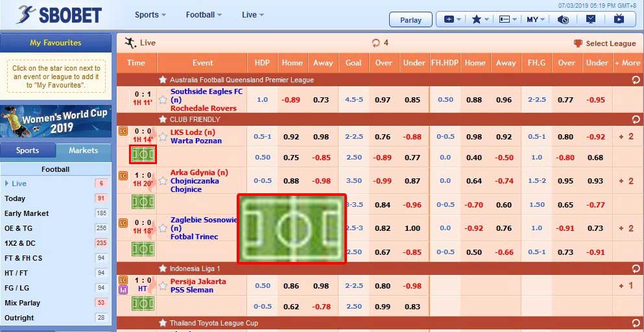The width and height of the screenshot is (644, 332).
Task: Open the MY odds type dropdown
Action: pyautogui.click(x=536, y=19)
